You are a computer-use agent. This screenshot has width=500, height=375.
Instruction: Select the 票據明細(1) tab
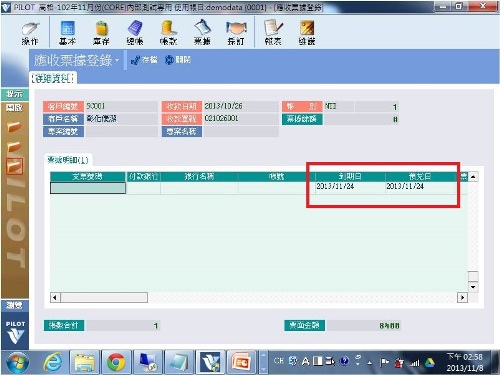pos(68,160)
